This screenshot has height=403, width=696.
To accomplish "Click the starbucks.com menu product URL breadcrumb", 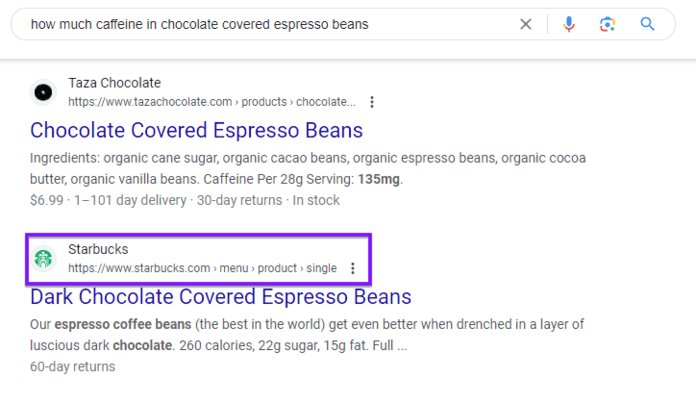I will coord(202,268).
